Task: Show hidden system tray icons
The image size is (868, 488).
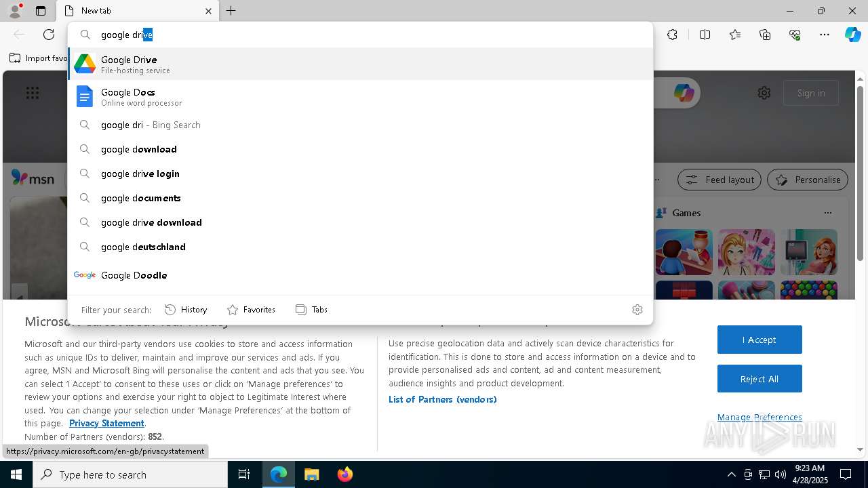Action: 731,474
